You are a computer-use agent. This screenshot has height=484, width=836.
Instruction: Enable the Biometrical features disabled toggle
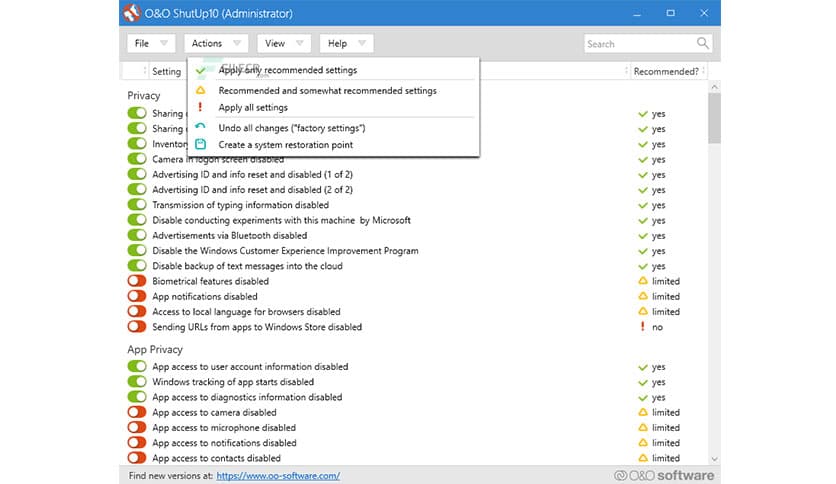(137, 281)
